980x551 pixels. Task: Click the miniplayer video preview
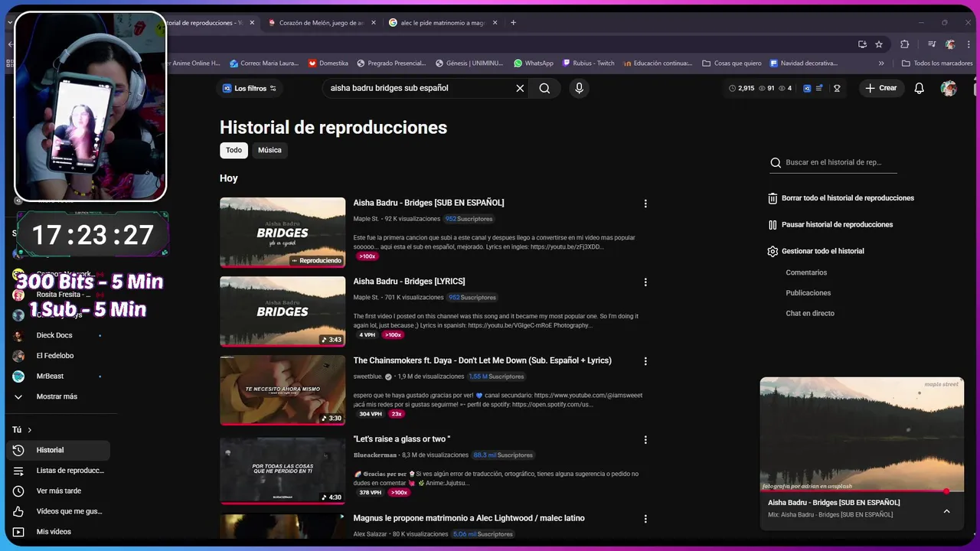coord(862,434)
